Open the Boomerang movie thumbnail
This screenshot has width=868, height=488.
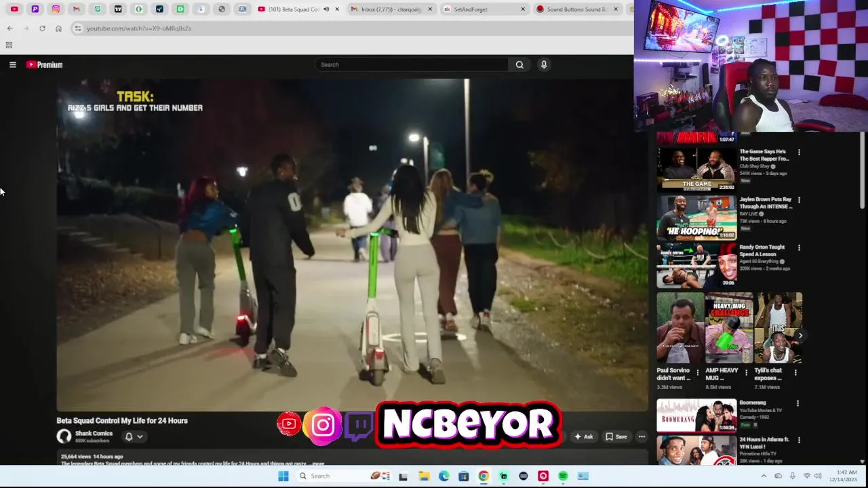[x=696, y=415]
